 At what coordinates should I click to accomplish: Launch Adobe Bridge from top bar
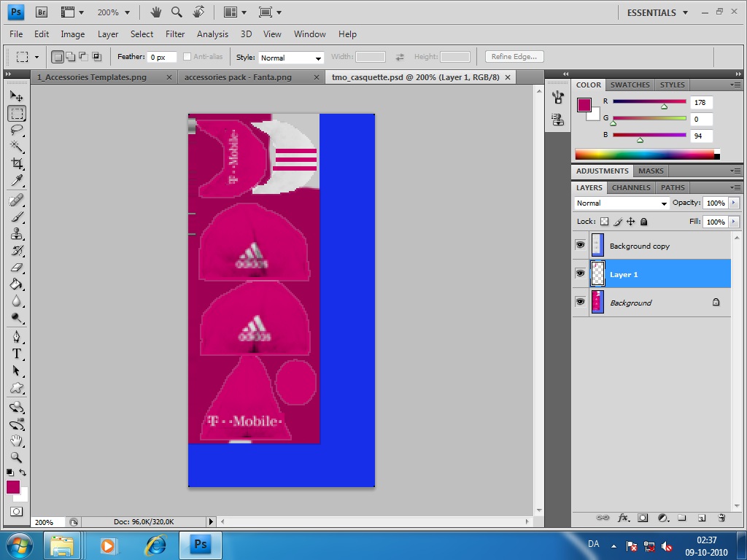pos(42,12)
